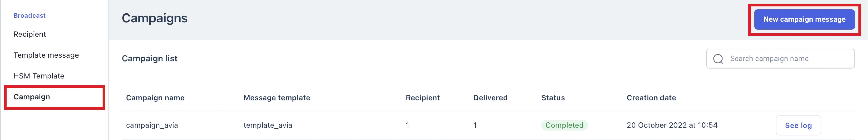Select Campaign in the sidebar
The height and width of the screenshot is (140, 868).
[32, 97]
